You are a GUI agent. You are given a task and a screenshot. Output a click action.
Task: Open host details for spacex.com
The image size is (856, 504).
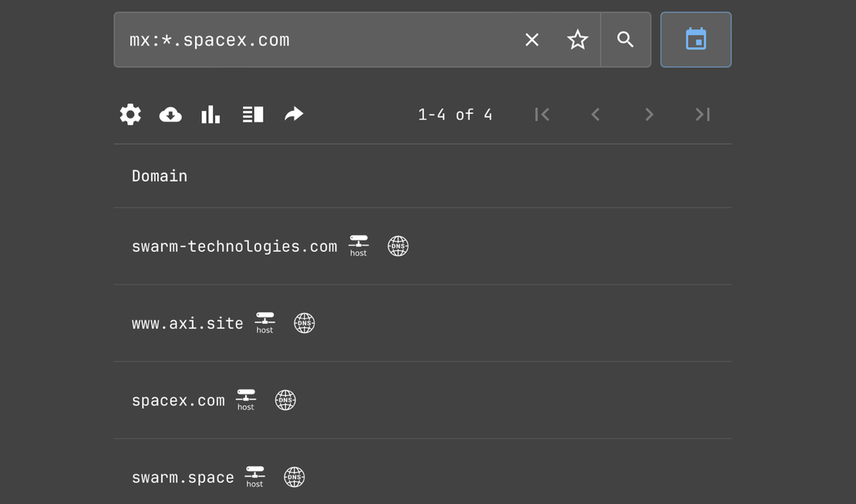pos(246,399)
